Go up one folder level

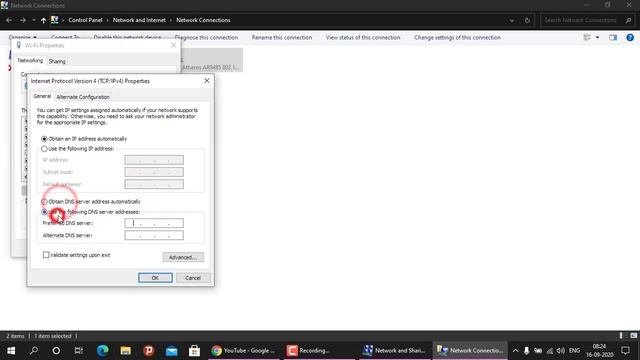pyautogui.click(x=43, y=20)
